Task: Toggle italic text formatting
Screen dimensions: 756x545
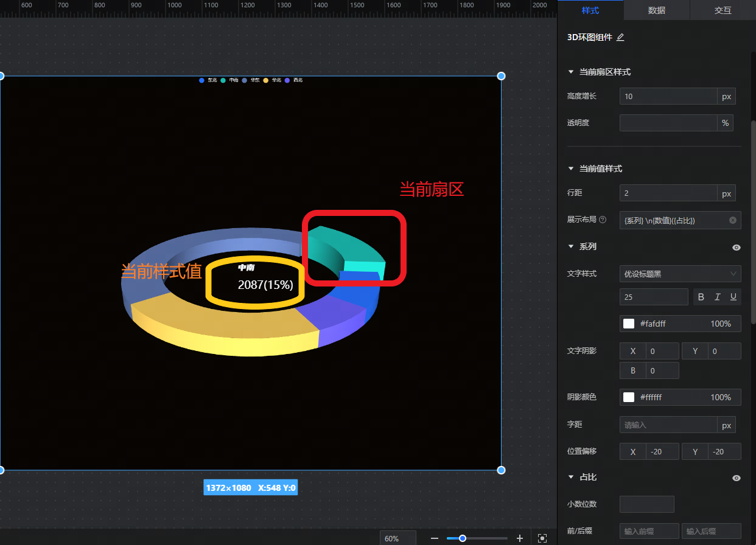Action: pos(718,297)
